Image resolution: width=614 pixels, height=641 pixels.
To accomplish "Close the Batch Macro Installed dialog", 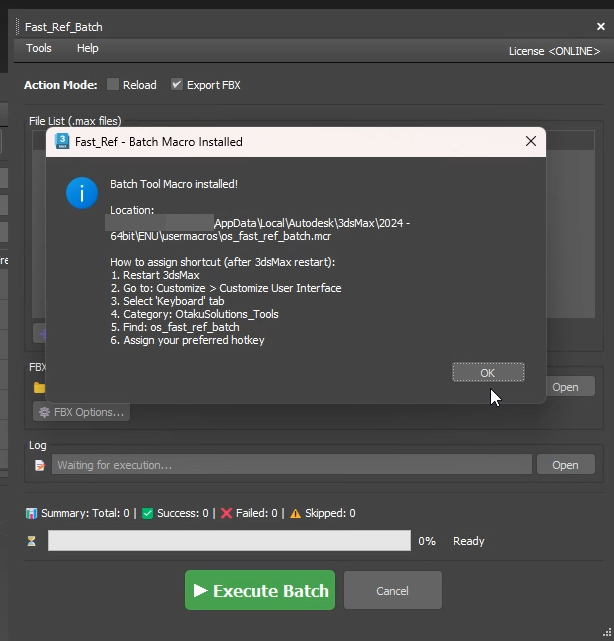I will click(x=531, y=142).
